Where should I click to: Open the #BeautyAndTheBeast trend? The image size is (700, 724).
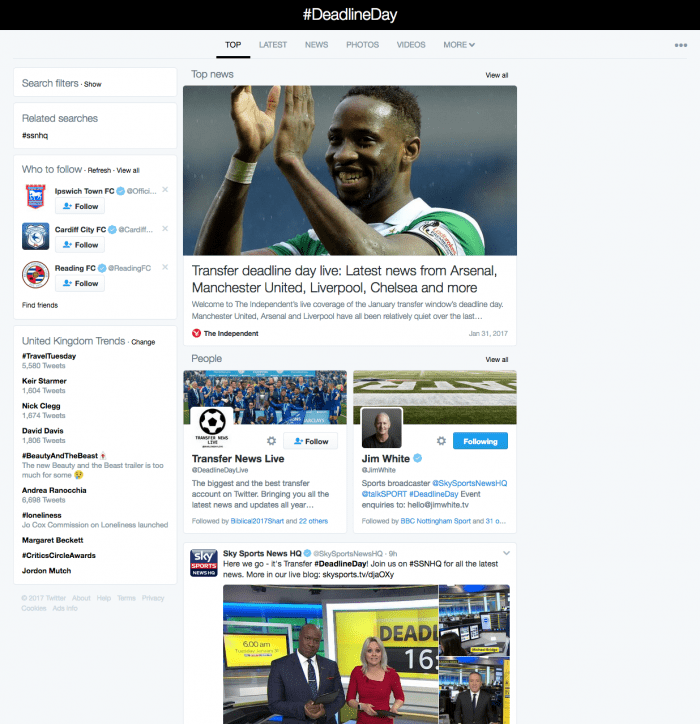click(60, 456)
